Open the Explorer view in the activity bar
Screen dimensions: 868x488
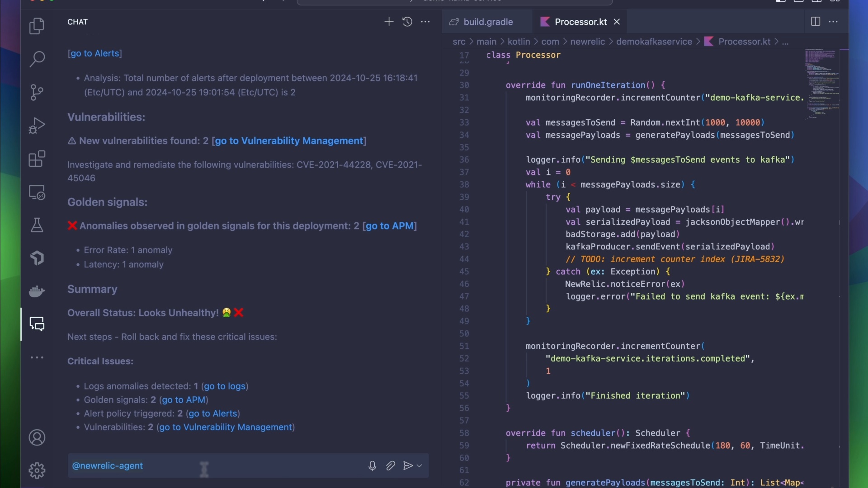37,26
